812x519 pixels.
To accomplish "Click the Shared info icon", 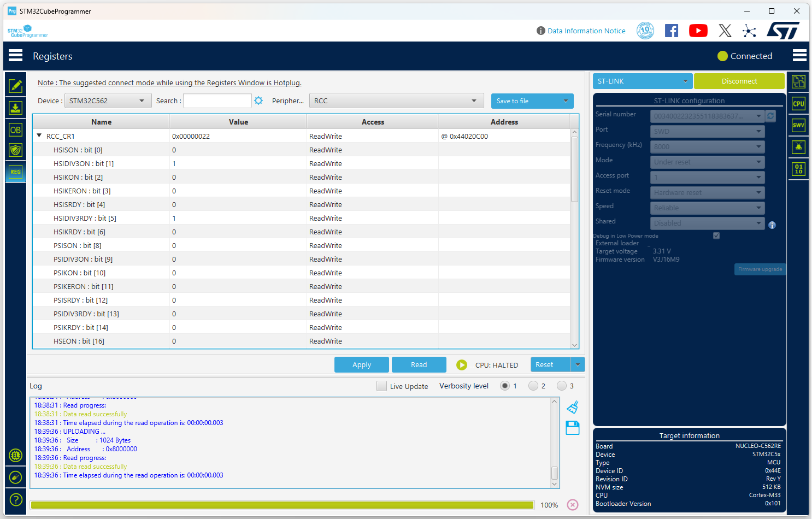I will (772, 225).
